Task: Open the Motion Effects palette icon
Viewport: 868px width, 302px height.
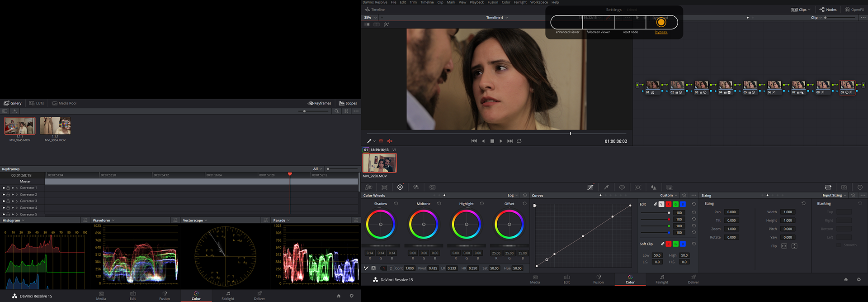Action: tap(432, 187)
